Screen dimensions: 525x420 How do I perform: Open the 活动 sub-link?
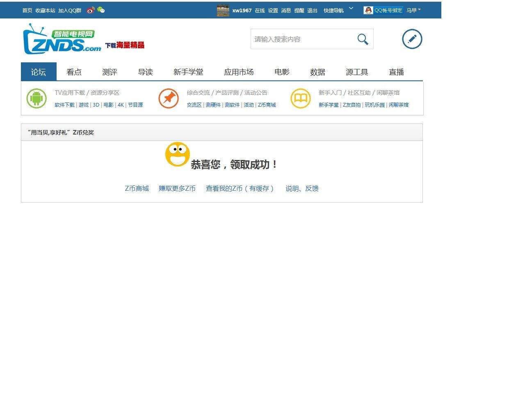[249, 105]
